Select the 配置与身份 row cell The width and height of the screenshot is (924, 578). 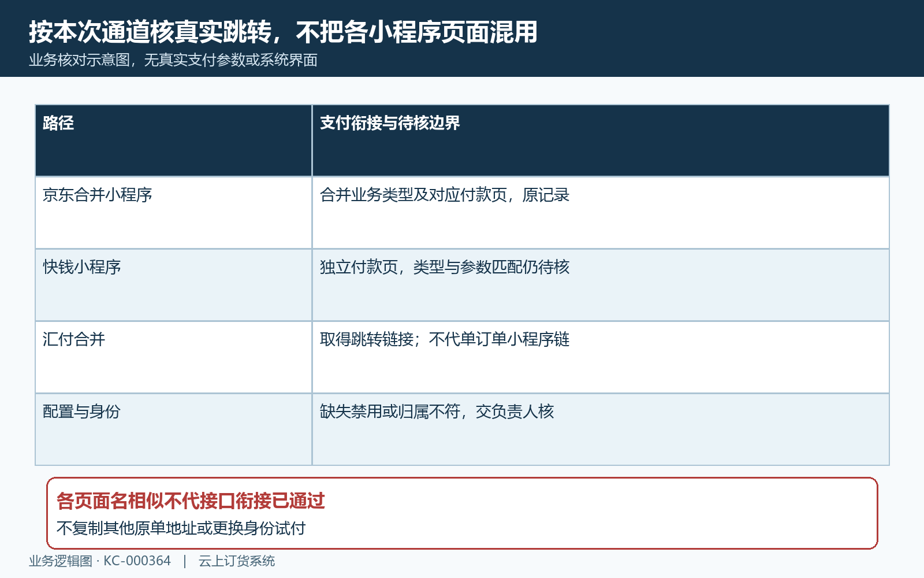[173, 429]
